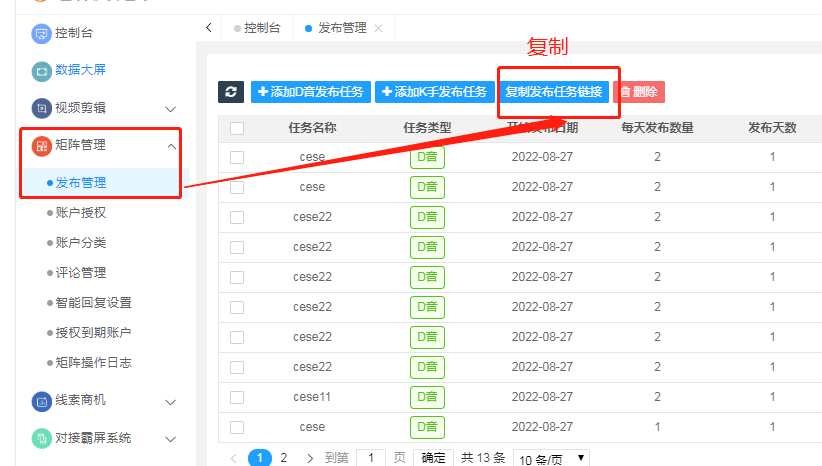Collapse tab bar with left chevron

[208, 27]
